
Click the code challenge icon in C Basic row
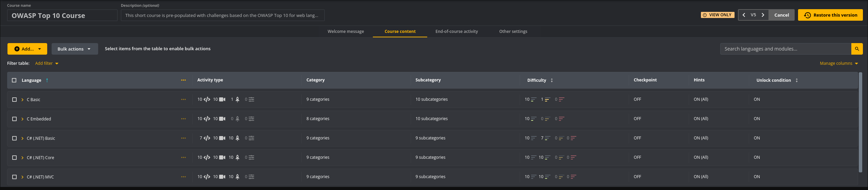point(207,99)
